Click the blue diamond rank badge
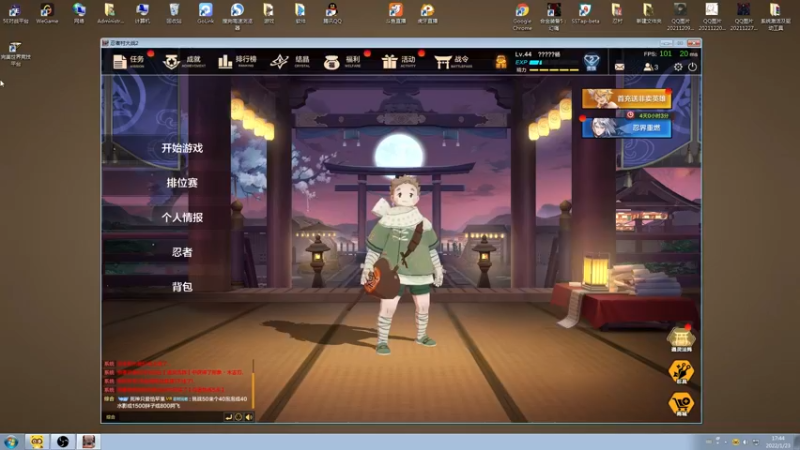800x450 pixels. [x=591, y=62]
